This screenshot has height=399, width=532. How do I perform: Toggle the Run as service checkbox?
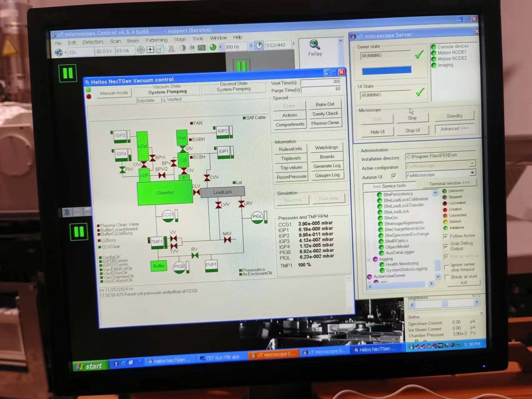(x=446, y=256)
